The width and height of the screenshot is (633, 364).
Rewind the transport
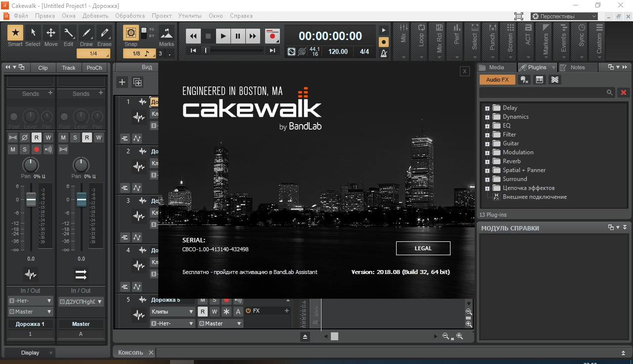pyautogui.click(x=193, y=36)
